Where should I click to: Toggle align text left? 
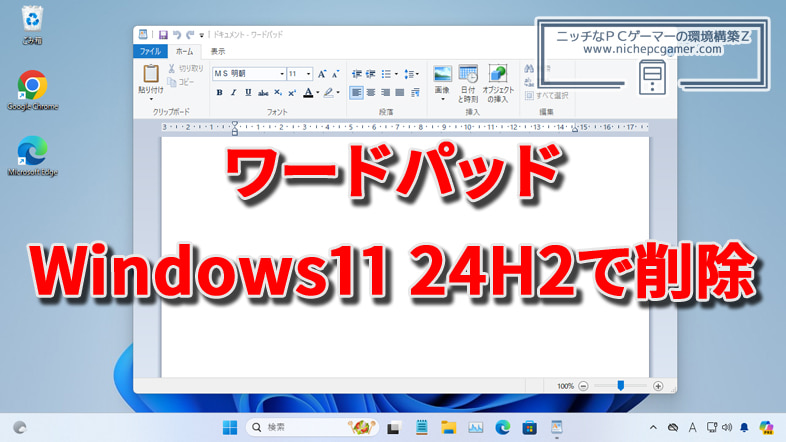coord(356,93)
